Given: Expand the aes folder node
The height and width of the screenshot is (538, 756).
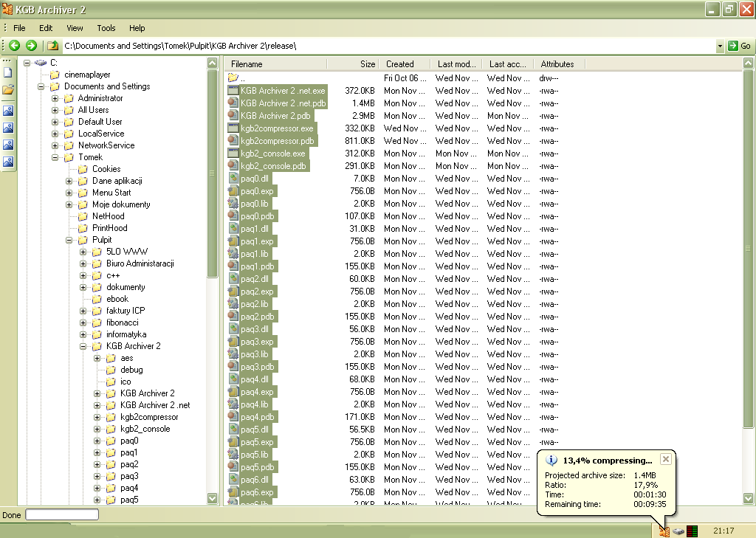Looking at the screenshot, I should point(97,358).
